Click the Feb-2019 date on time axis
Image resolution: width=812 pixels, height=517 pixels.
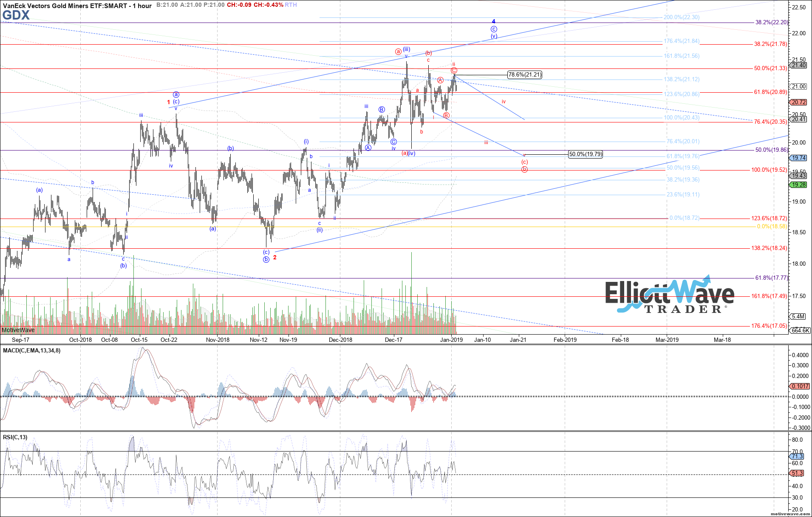click(565, 340)
